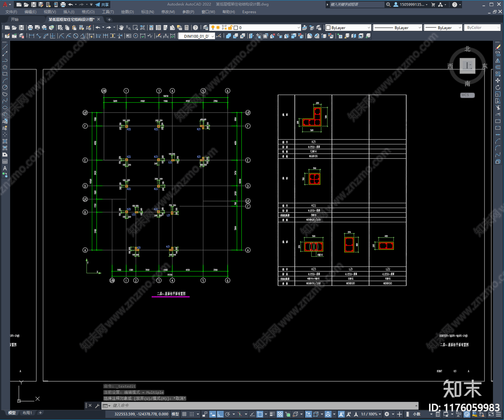Click the 共享 share button
This screenshot has width=504, height=420.
[x=102, y=4]
